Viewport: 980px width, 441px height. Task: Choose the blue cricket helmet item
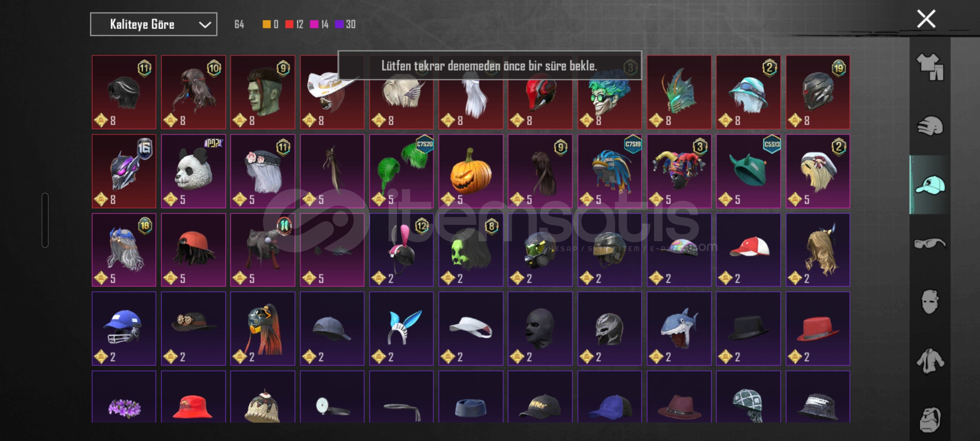pyautogui.click(x=124, y=328)
